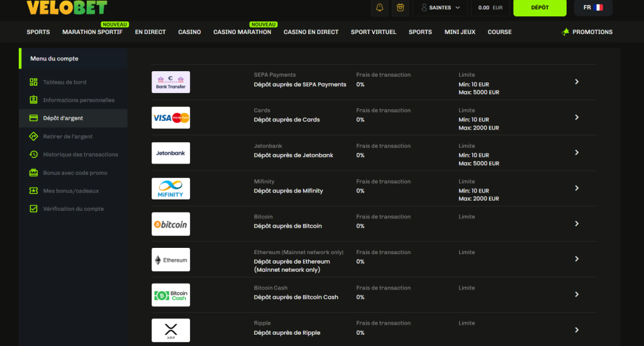This screenshot has height=346, width=644.
Task: Click the Bonus avec code promo icon
Action: [33, 173]
